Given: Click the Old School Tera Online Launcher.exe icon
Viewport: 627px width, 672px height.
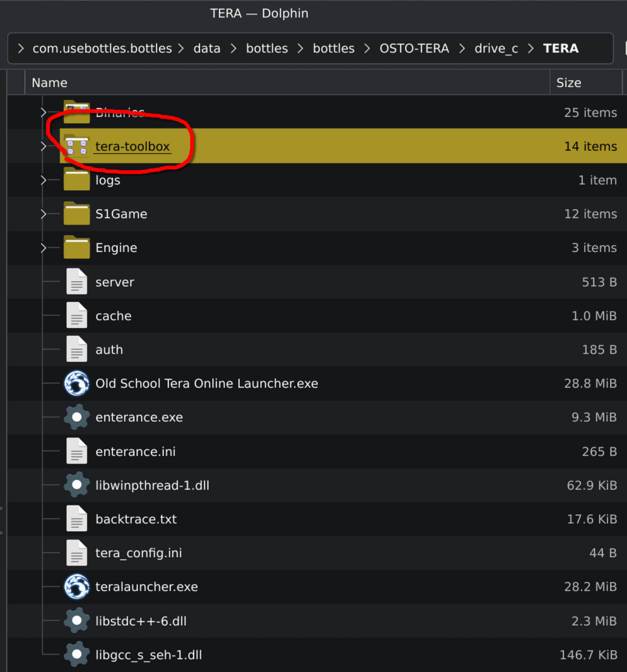Looking at the screenshot, I should pyautogui.click(x=77, y=384).
